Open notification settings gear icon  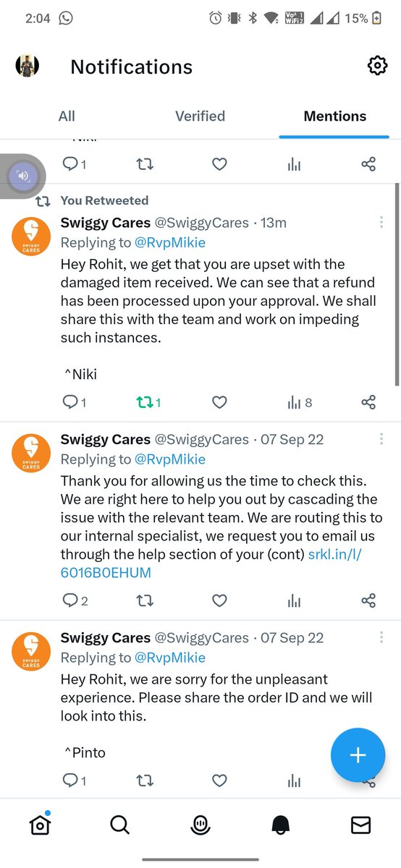(377, 66)
